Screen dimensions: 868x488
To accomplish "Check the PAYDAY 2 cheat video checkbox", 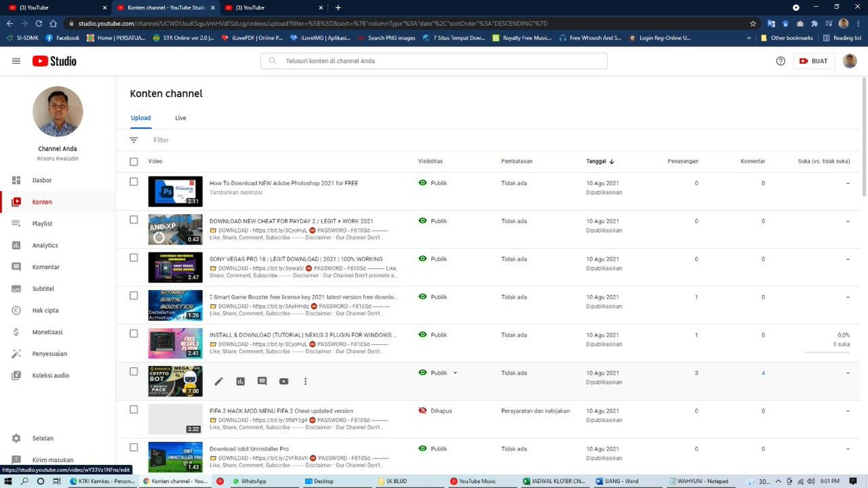I will [x=134, y=219].
